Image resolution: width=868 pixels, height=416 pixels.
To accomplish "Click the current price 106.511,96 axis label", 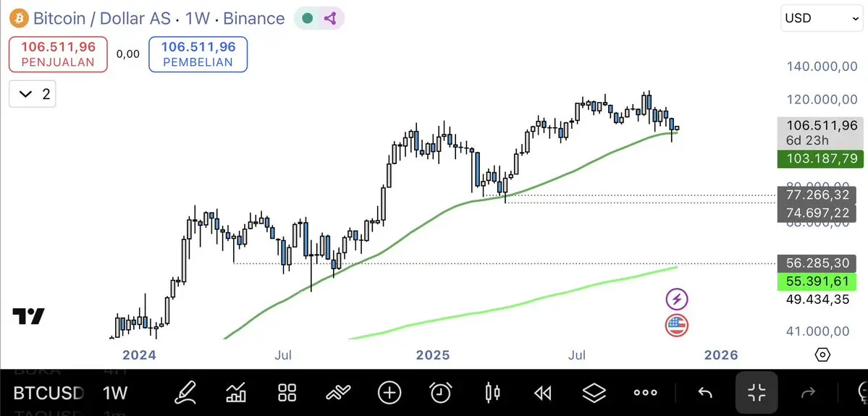I will [x=822, y=126].
